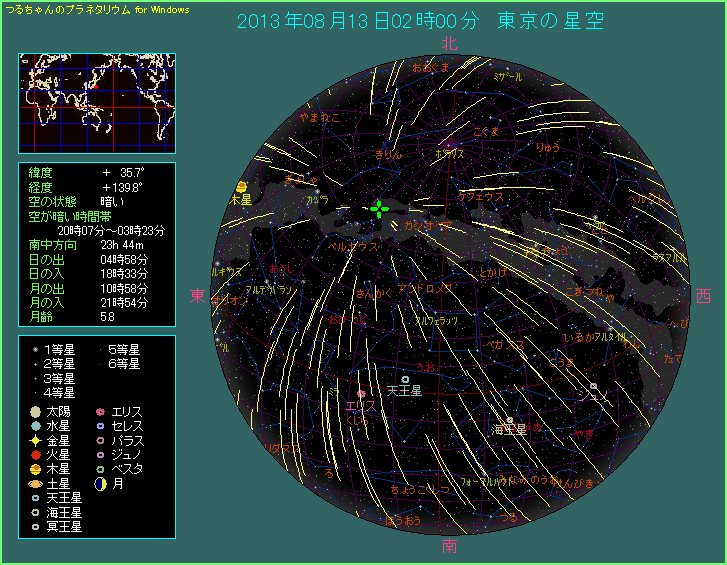The width and height of the screenshot is (727, 565).
Task: Click the Moon (月) icon in the legend
Action: 100,483
